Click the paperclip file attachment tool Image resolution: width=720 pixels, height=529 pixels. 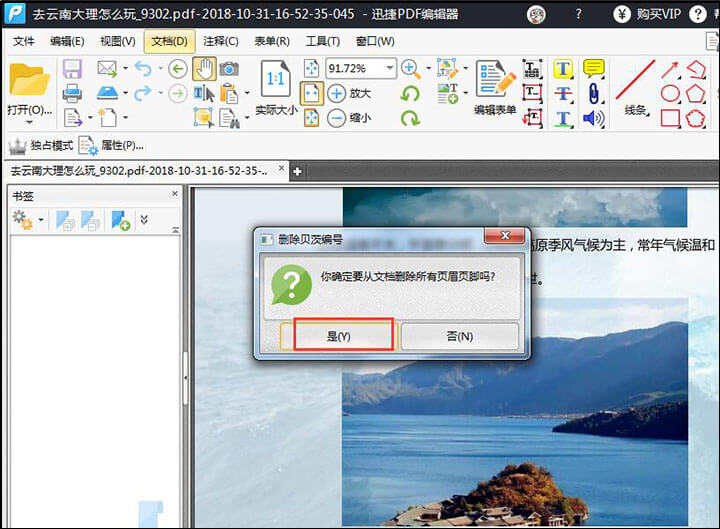(x=594, y=93)
